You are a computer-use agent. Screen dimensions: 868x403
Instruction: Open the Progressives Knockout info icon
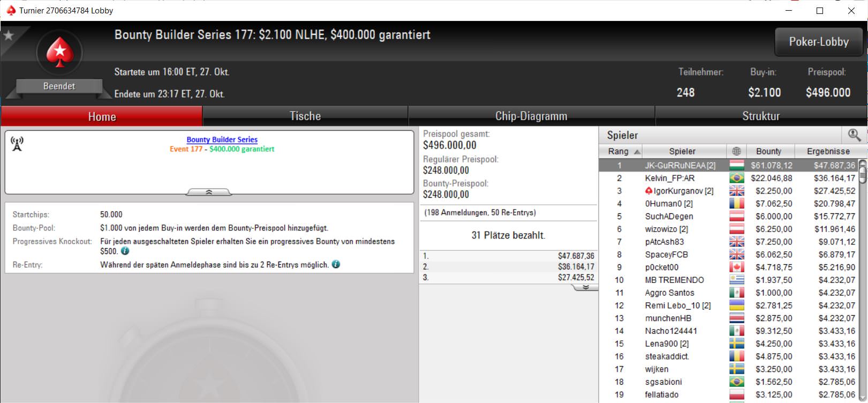(125, 251)
